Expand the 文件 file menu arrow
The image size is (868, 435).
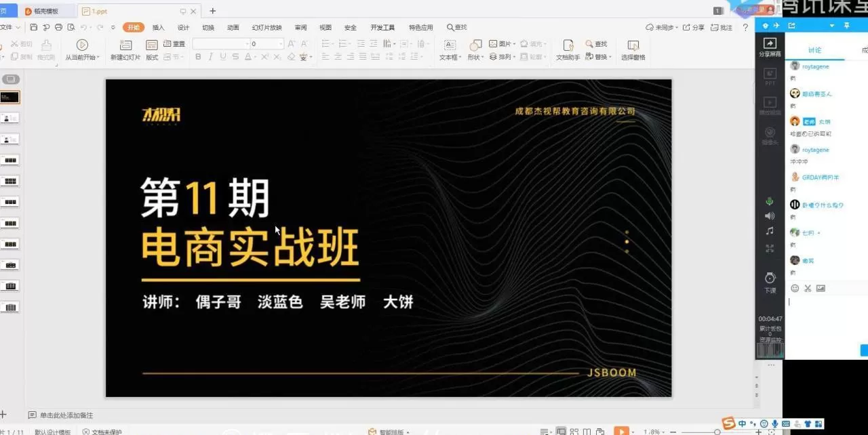[19, 27]
